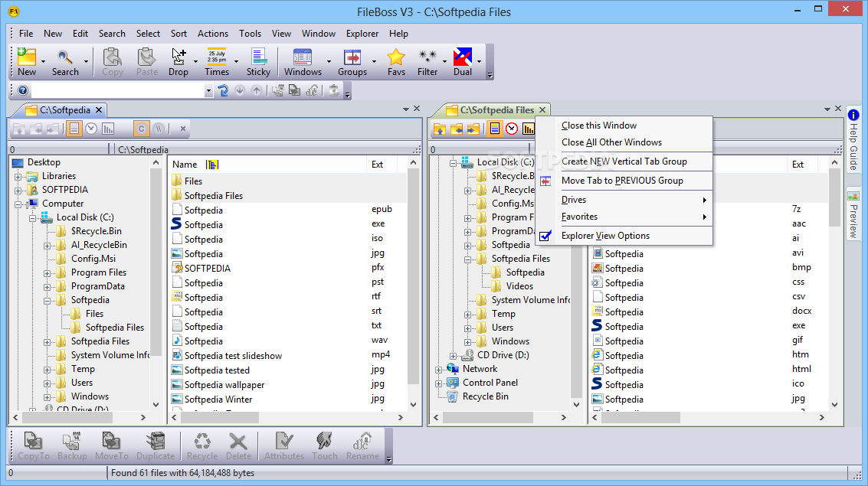Screen dimensions: 868x486
Task: Click the chart view icon in left pane toolbar
Action: tap(108, 129)
